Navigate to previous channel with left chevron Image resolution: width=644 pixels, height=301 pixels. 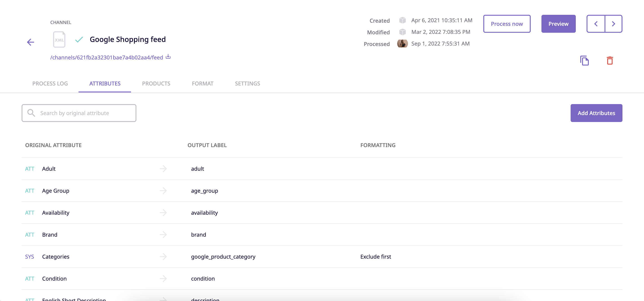click(x=596, y=24)
